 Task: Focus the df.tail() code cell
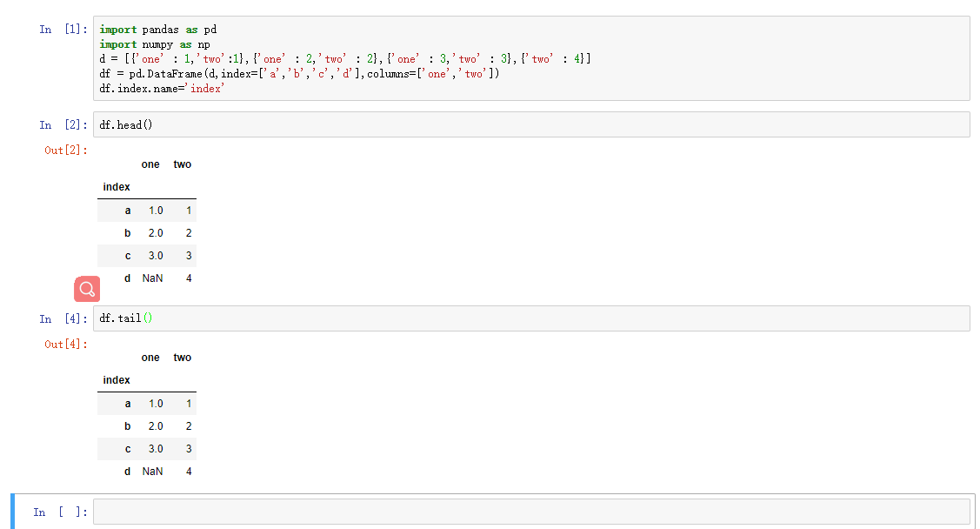[530, 318]
